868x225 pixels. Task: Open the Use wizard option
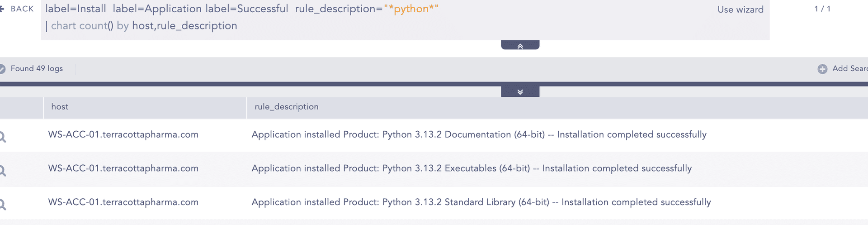[740, 10]
